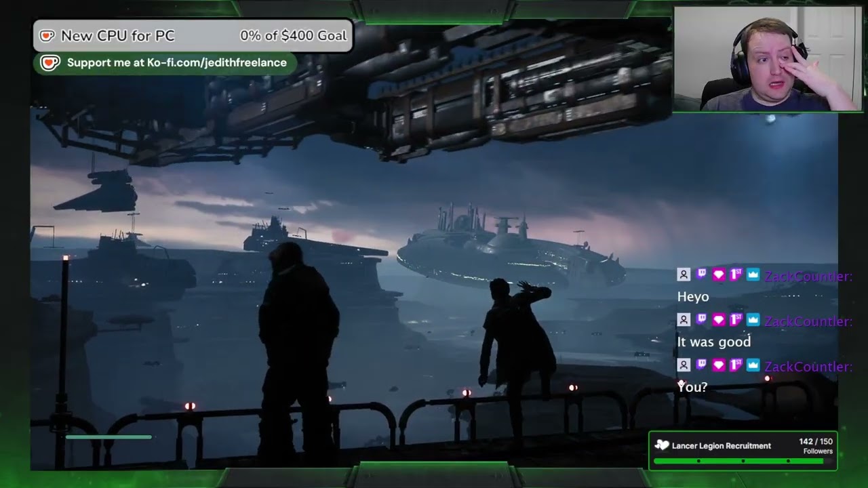Screen dimensions: 868x488
Task: Click the ZackCountler username above 'You?'
Action: click(808, 367)
